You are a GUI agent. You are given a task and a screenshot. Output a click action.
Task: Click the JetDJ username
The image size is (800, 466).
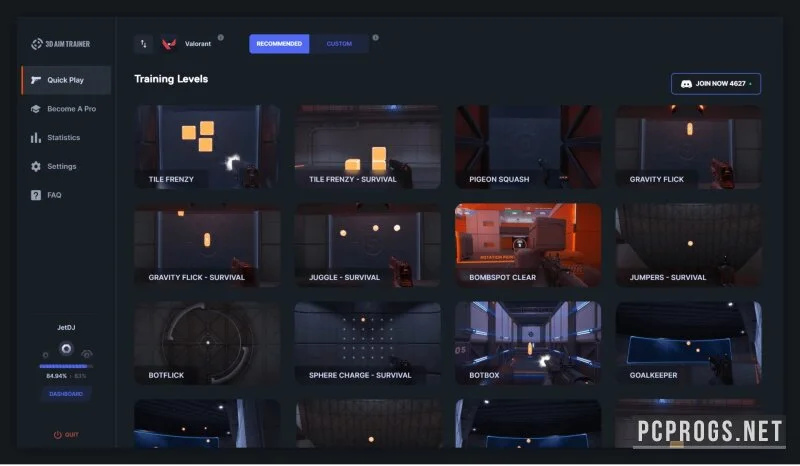pyautogui.click(x=66, y=328)
